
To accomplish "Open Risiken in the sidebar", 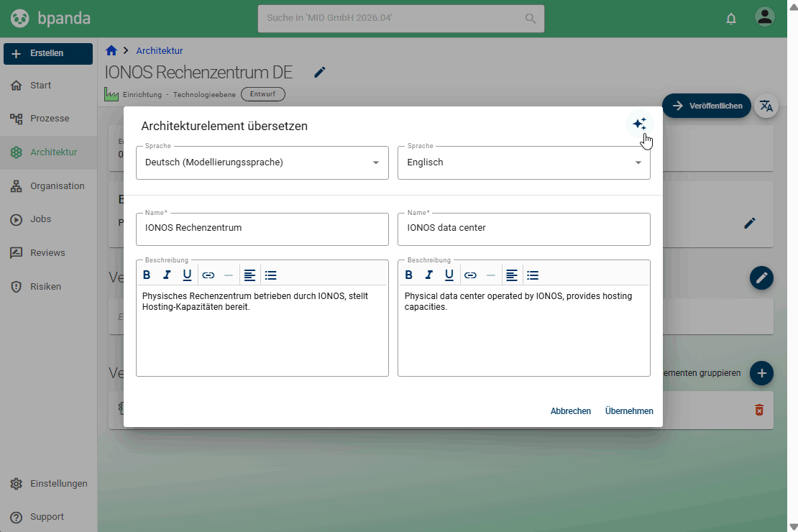I will [48, 287].
